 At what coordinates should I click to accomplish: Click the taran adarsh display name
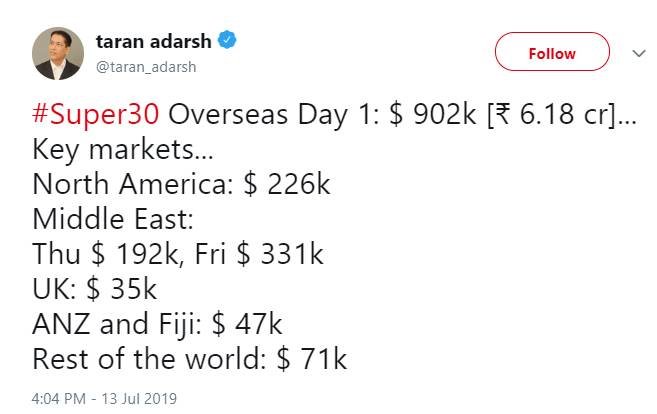pyautogui.click(x=153, y=41)
